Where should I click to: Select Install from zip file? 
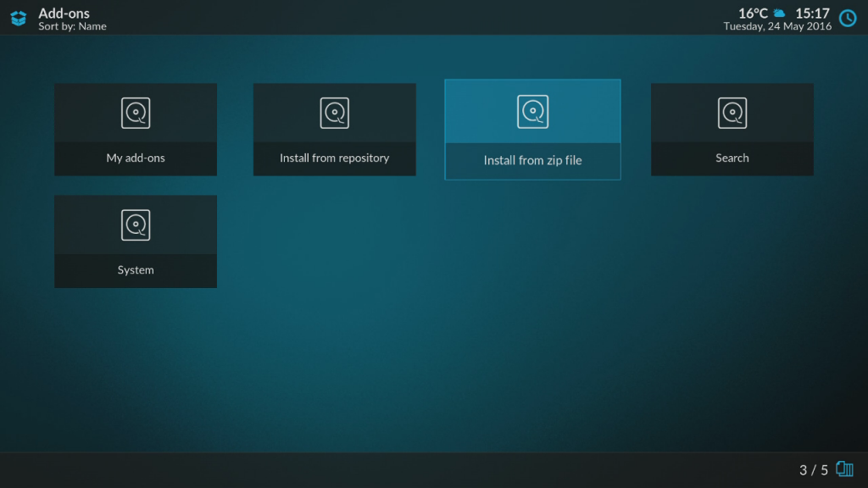pos(532,130)
